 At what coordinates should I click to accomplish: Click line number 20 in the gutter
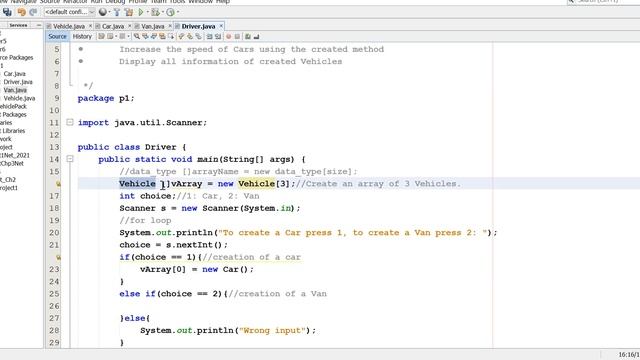[54, 233]
